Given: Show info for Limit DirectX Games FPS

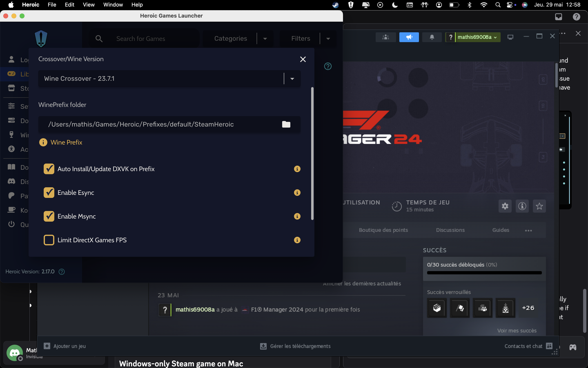Looking at the screenshot, I should tap(297, 240).
